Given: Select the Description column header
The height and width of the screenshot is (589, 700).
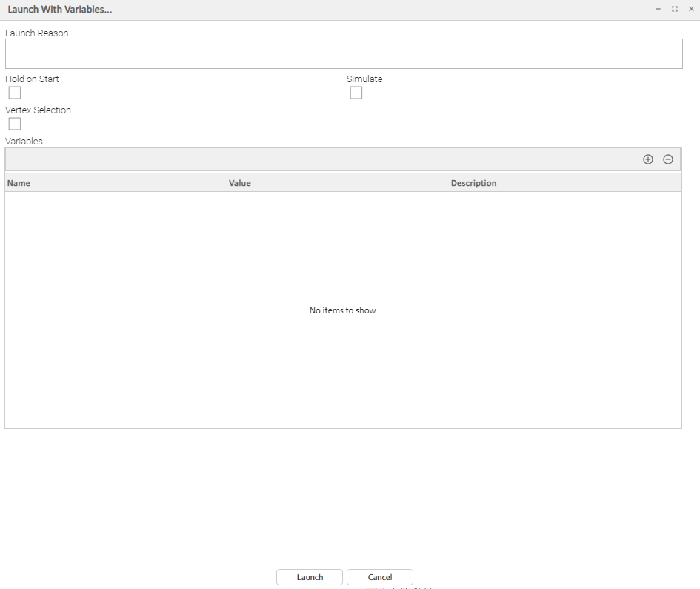Looking at the screenshot, I should pos(473,183).
